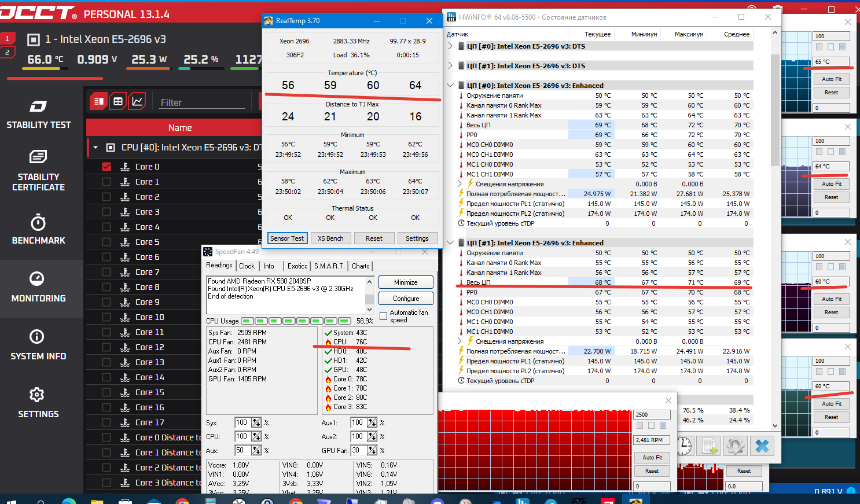The width and height of the screenshot is (860, 504).
Task: Click the Filter field in OCCT monitoring
Action: tap(203, 102)
